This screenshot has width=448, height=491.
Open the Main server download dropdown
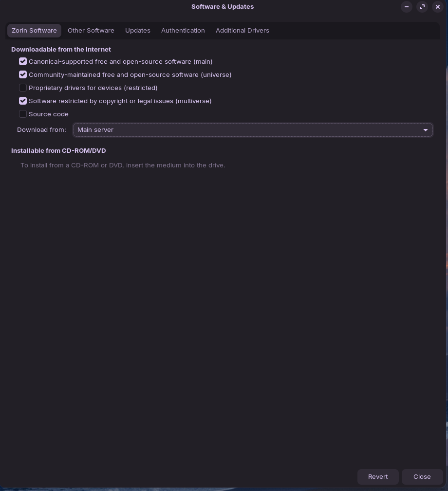pyautogui.click(x=253, y=130)
